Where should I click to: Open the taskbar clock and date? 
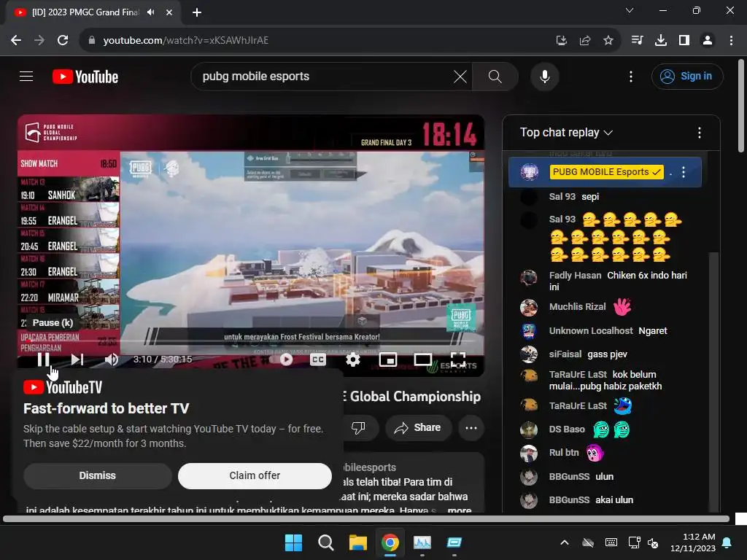[692, 542]
